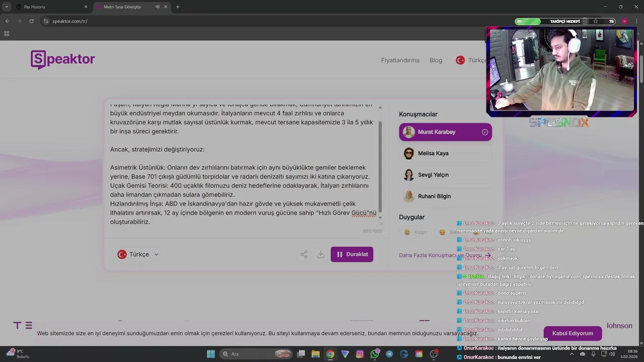
Task: Open Telegram from the taskbar
Action: coord(389,354)
